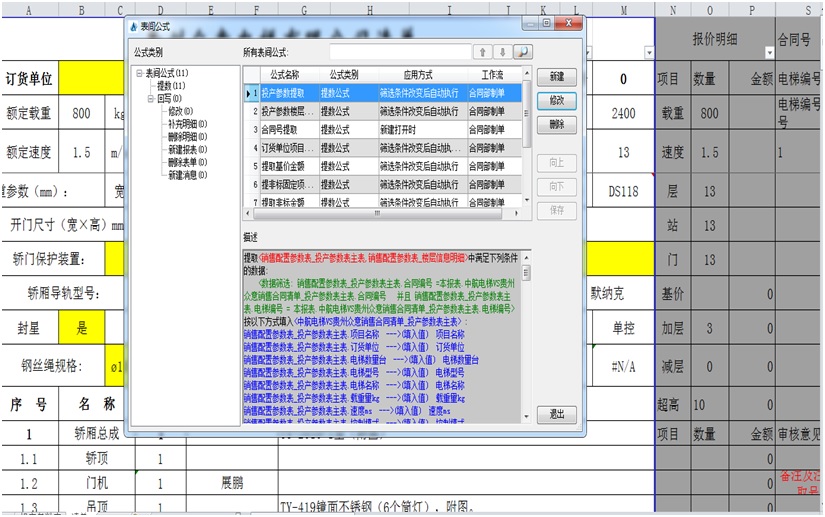The width and height of the screenshot is (825, 517).
Task: Click the search magnifier icon
Action: 522,52
